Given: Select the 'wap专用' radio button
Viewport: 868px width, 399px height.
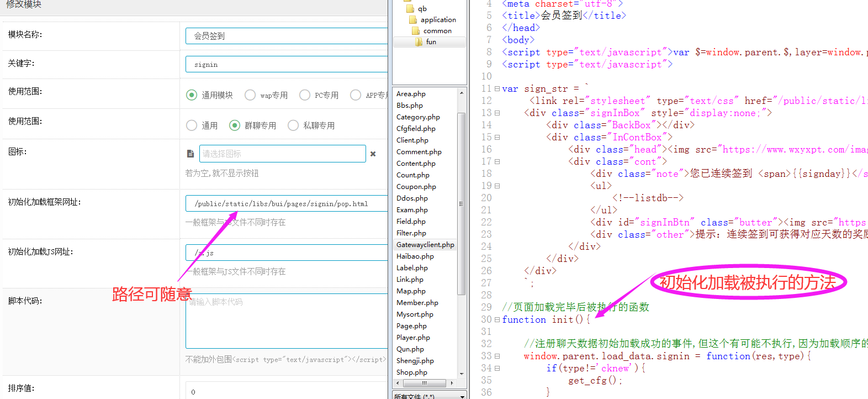Looking at the screenshot, I should [250, 95].
